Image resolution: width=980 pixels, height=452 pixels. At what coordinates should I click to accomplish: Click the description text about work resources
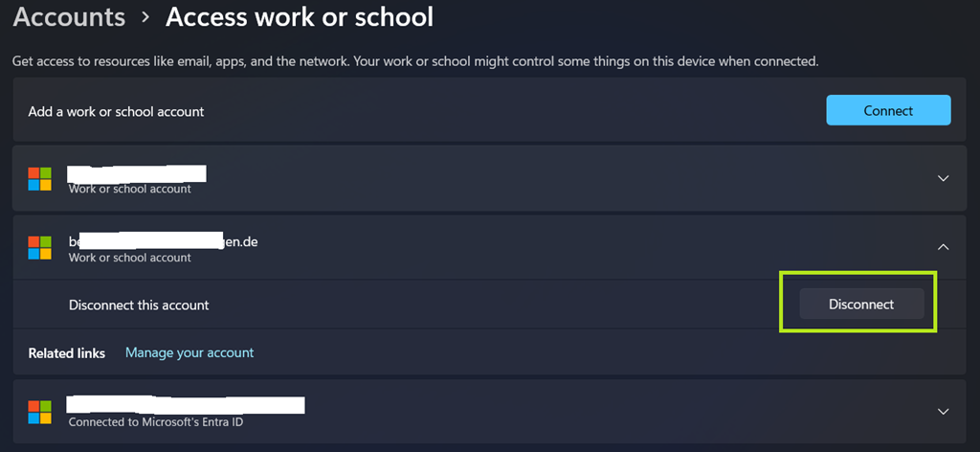(x=415, y=61)
